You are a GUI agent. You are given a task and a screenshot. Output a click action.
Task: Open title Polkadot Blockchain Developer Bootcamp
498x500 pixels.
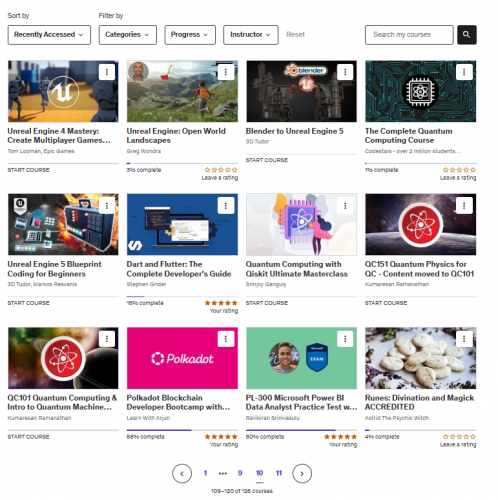[x=178, y=402]
